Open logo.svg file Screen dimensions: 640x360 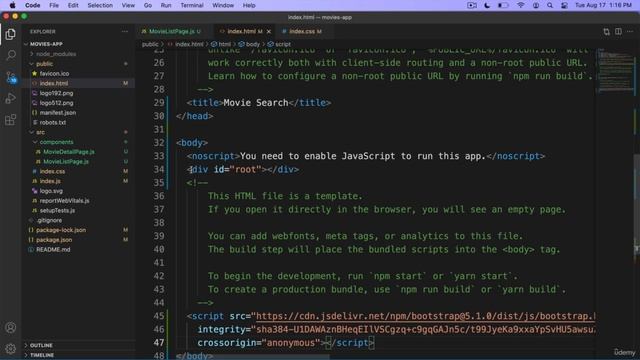51,191
